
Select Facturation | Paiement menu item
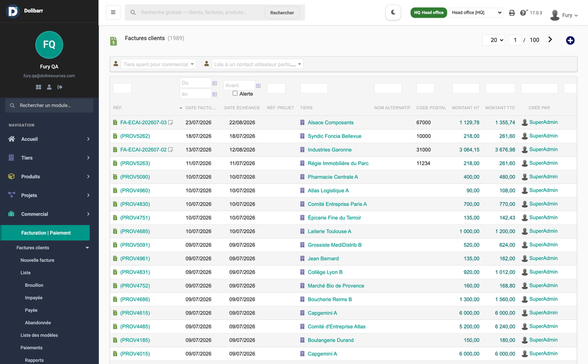[45, 233]
